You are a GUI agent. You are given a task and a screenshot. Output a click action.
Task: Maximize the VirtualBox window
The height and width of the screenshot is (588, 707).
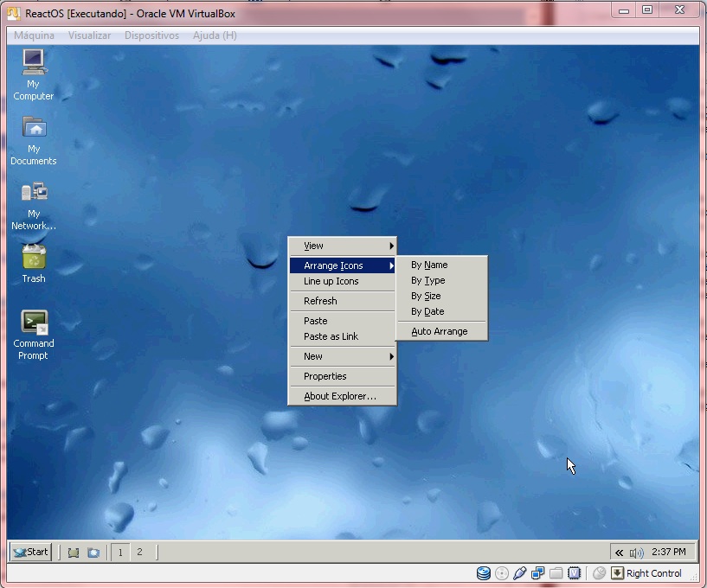647,10
